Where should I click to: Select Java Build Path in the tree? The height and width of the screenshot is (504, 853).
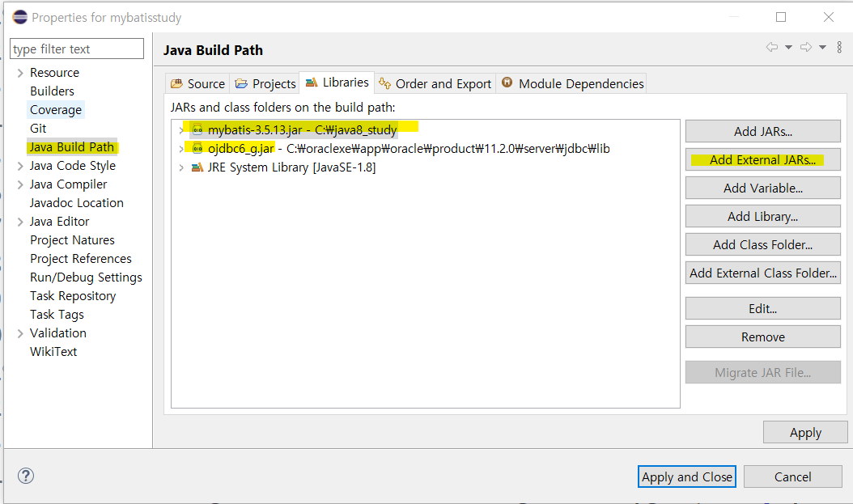pyautogui.click(x=72, y=147)
